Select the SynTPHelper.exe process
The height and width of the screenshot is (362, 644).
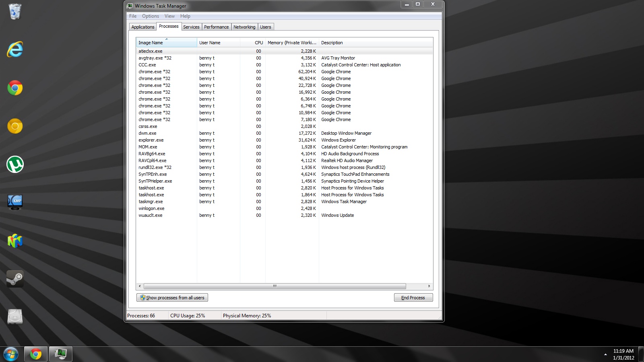pos(285,181)
